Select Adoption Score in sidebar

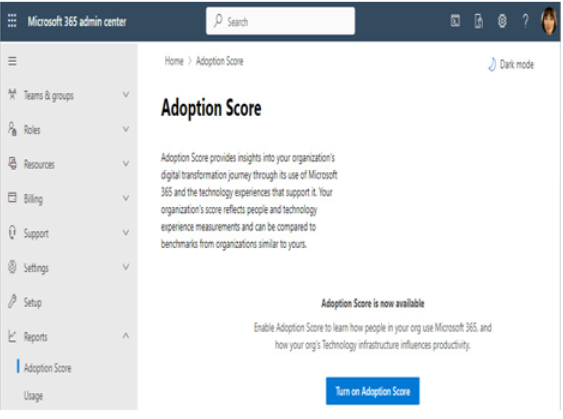tap(47, 368)
